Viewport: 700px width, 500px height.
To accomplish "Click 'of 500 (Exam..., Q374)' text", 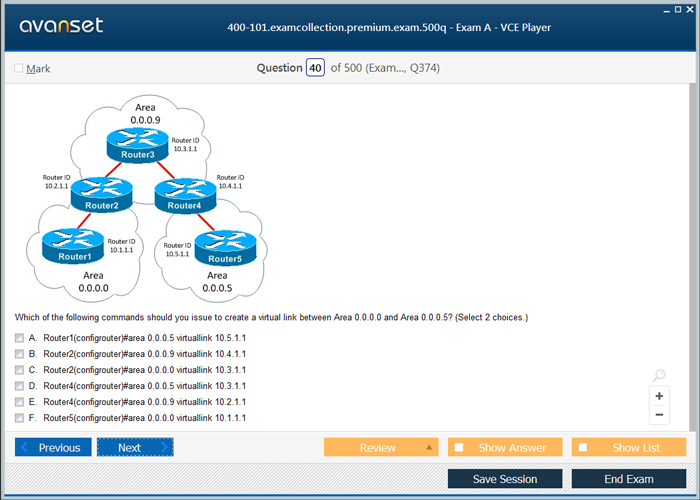I will [x=385, y=68].
